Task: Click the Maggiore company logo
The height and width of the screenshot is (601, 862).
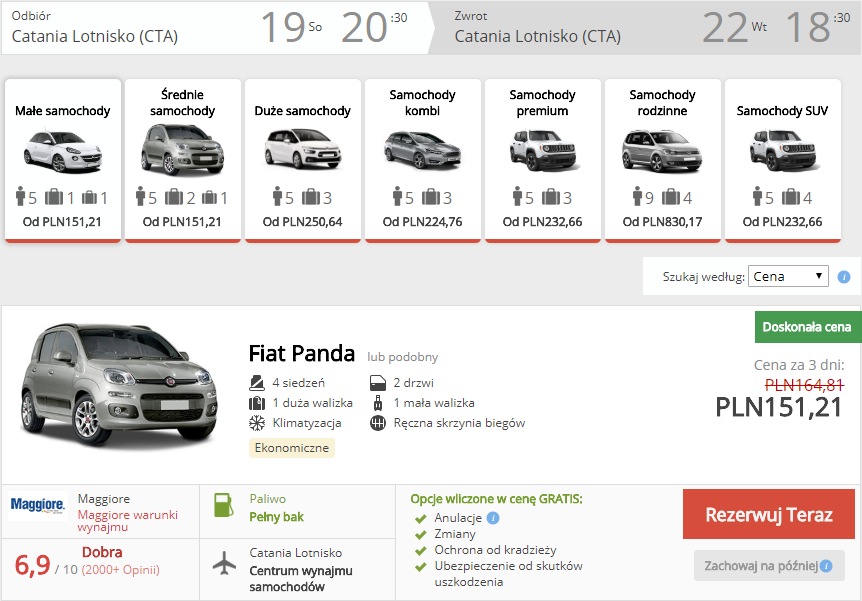Action: pos(38,505)
